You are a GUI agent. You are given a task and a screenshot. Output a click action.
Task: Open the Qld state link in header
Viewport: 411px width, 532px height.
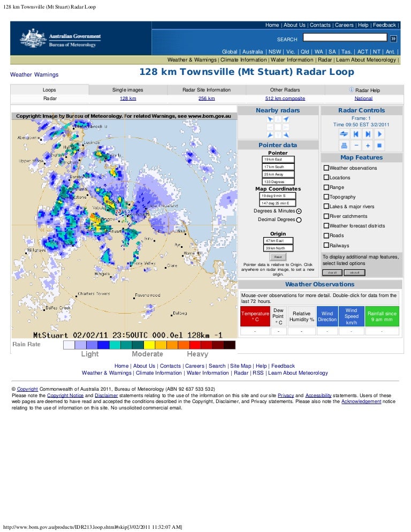[x=305, y=51]
